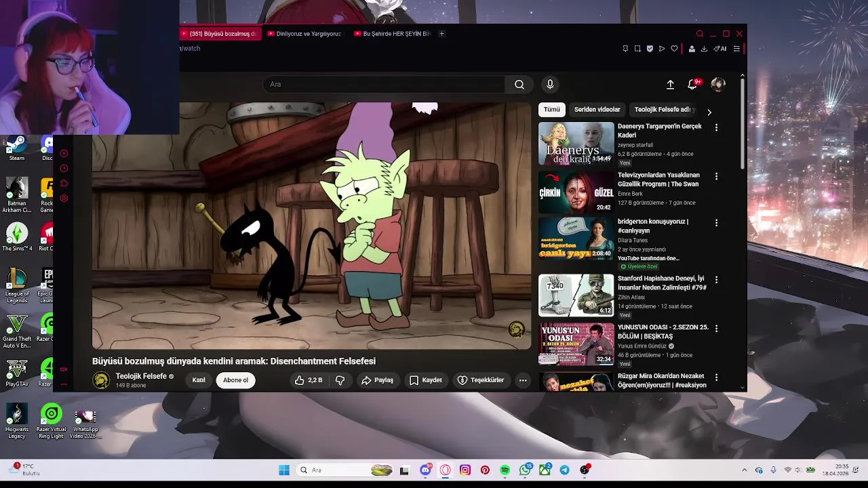This screenshot has width=868, height=488.
Task: Open Opera GX easy setup sliders
Action: tap(736, 49)
